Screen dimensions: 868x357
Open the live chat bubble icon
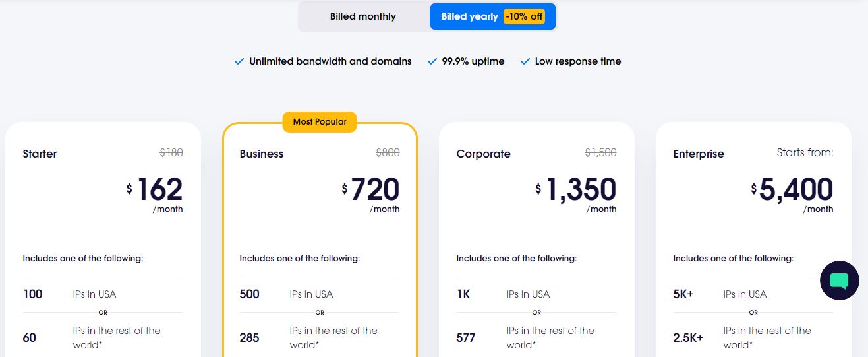coord(839,280)
